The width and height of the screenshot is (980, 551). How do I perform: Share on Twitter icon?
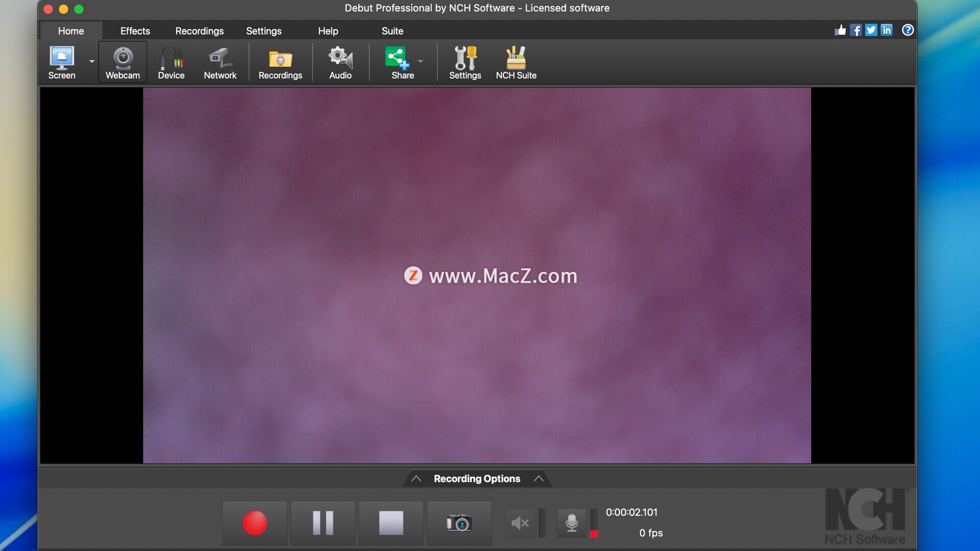tap(871, 30)
